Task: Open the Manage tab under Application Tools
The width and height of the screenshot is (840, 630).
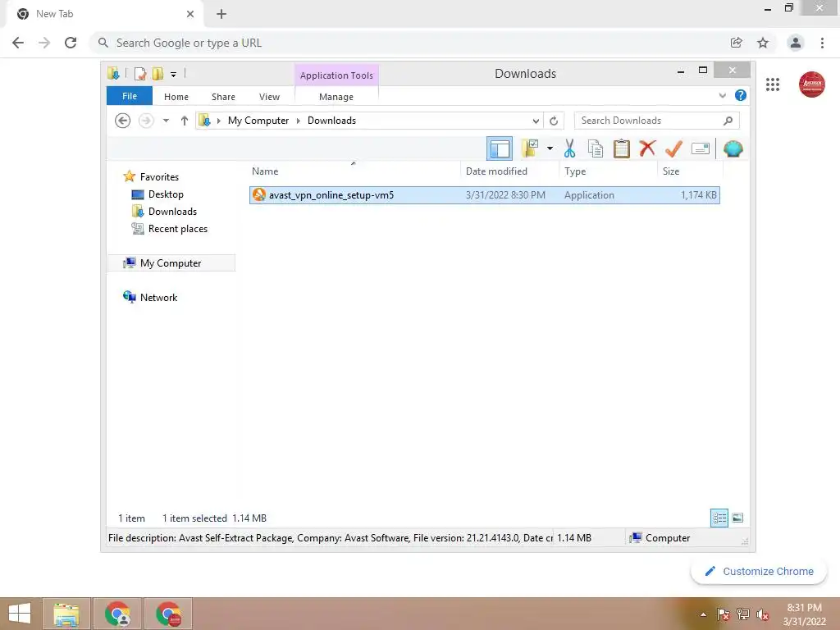Action: pyautogui.click(x=336, y=97)
